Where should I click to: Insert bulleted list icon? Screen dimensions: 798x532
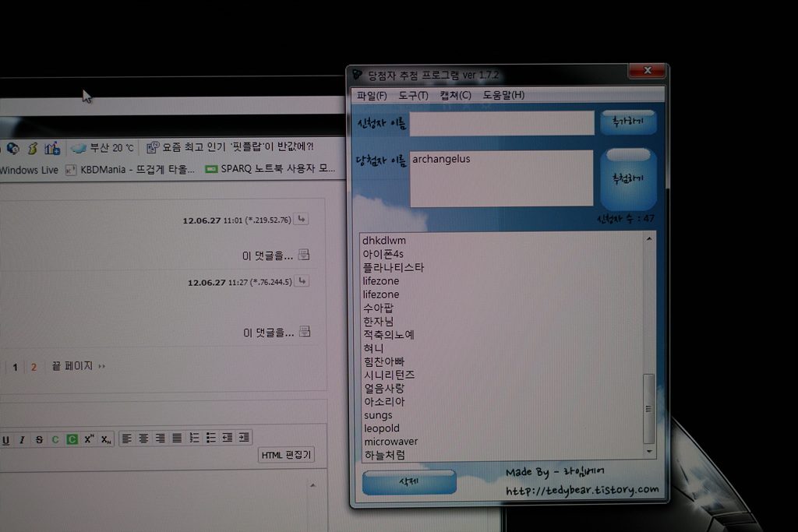(210, 438)
